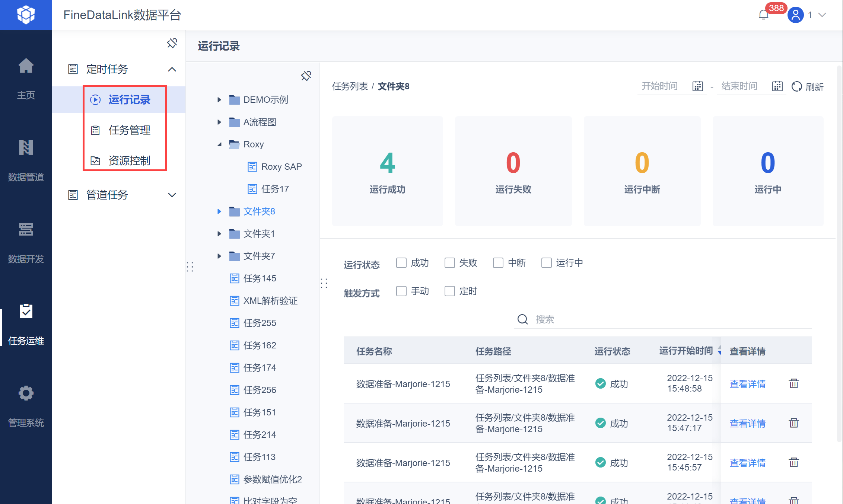The height and width of the screenshot is (504, 843).
Task: Click the pin icon in task tree panel
Action: 306,76
